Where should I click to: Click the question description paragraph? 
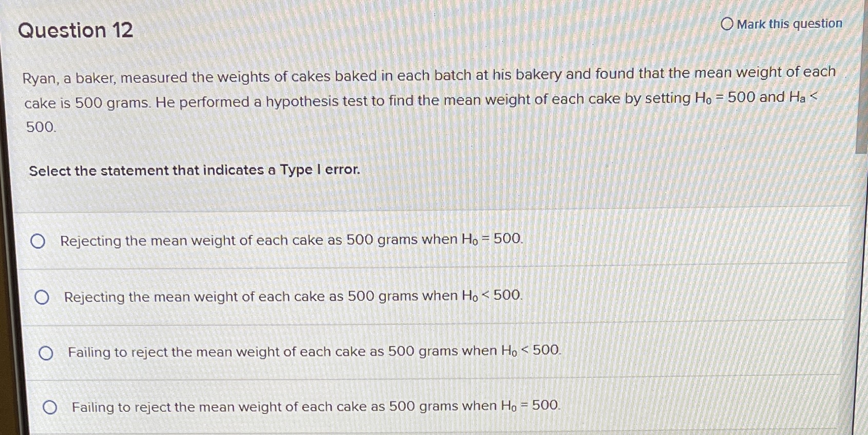360,100
